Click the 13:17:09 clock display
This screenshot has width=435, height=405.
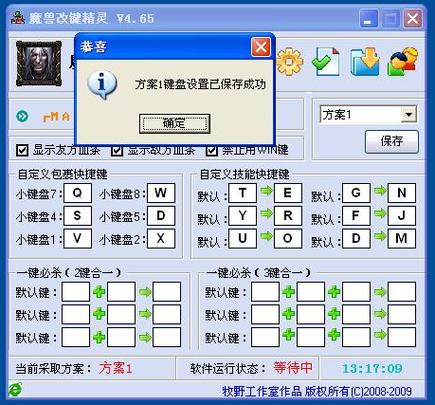coord(372,368)
